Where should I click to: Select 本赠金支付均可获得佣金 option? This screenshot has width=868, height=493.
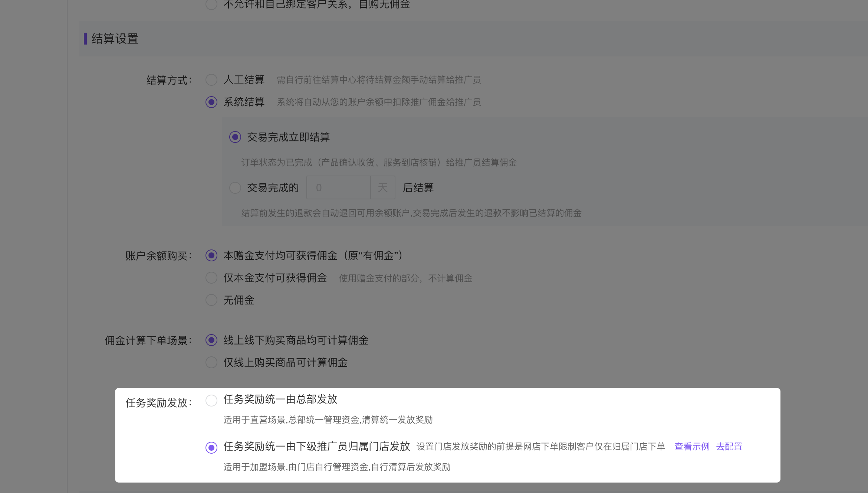[x=211, y=256]
